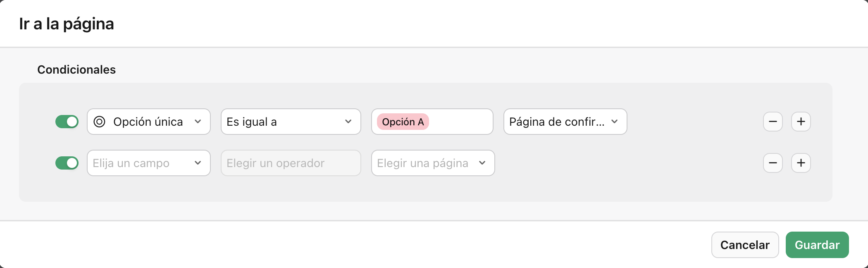Add a condition after the first row
The height and width of the screenshot is (268, 868).
pyautogui.click(x=801, y=122)
